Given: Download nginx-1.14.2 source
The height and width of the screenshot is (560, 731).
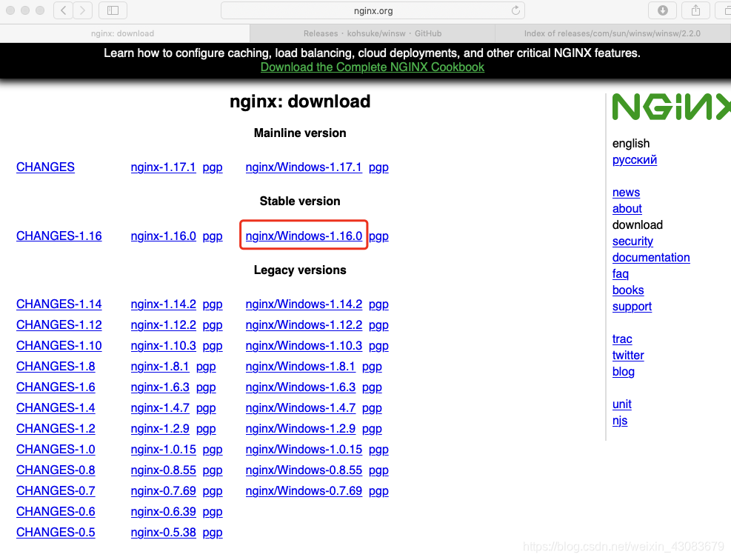Looking at the screenshot, I should 163,304.
